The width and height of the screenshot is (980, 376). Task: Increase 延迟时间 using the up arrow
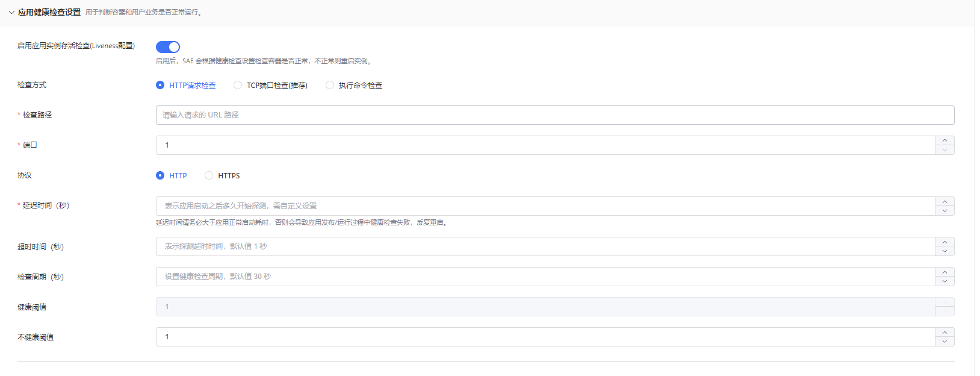click(944, 201)
